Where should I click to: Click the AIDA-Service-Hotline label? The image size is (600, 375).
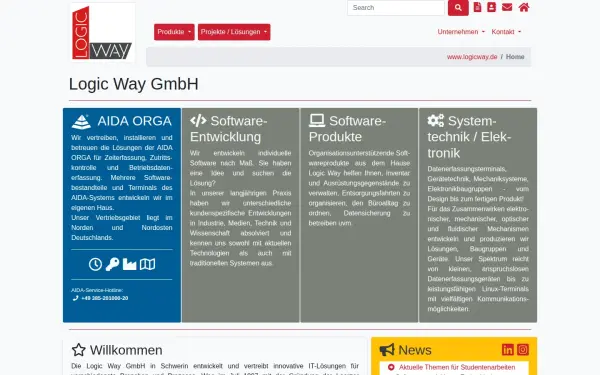(x=97, y=290)
